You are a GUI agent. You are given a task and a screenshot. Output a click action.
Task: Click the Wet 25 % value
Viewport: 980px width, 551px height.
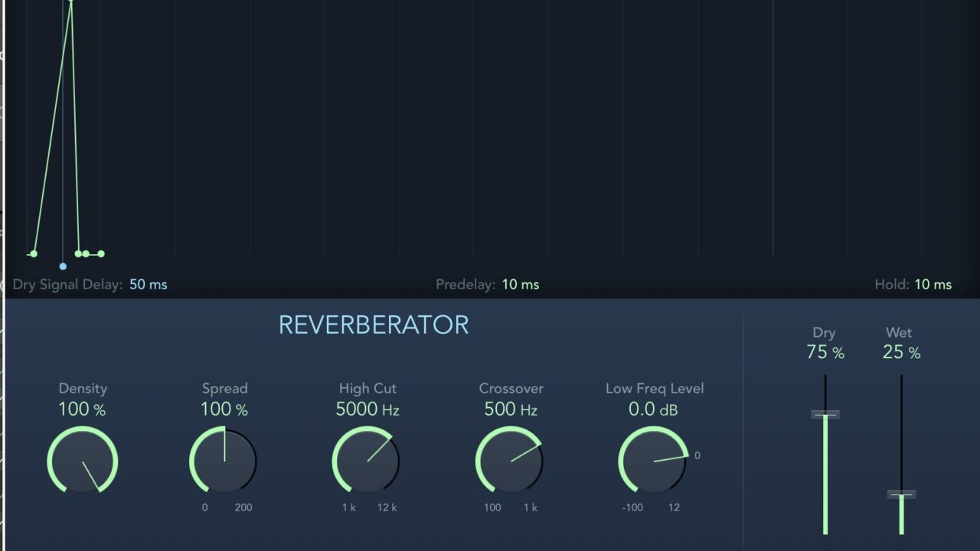click(901, 353)
